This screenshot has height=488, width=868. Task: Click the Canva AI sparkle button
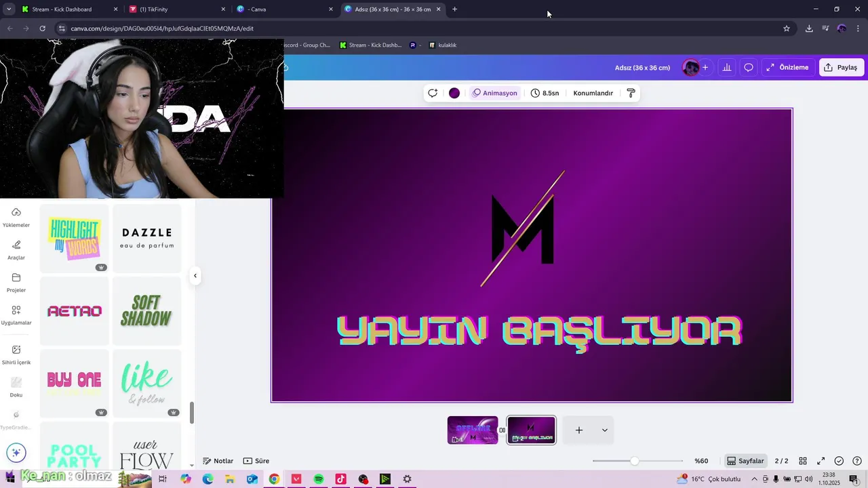(16, 453)
